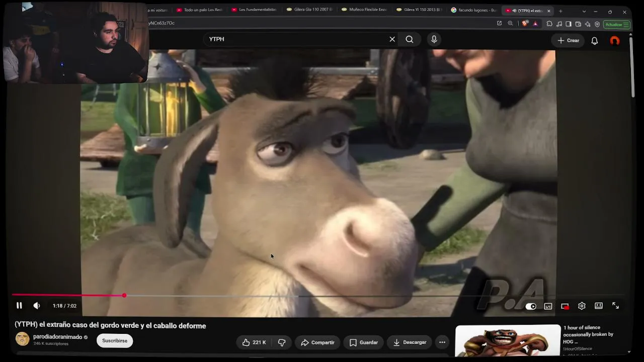Open the parodiadoranimado channel avatar

[22, 339]
